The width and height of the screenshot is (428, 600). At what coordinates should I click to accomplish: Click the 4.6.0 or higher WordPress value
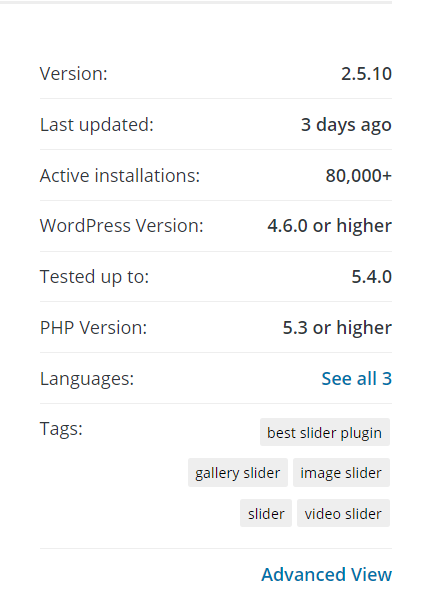click(x=329, y=226)
